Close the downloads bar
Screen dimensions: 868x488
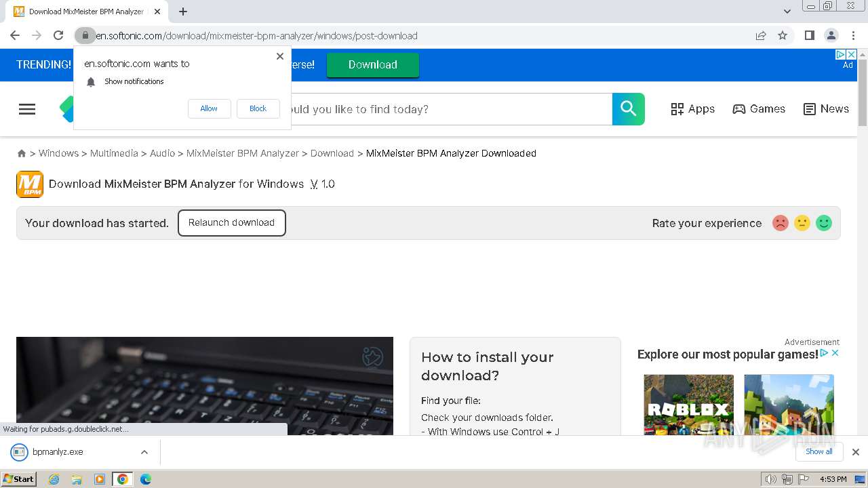[856, 452]
